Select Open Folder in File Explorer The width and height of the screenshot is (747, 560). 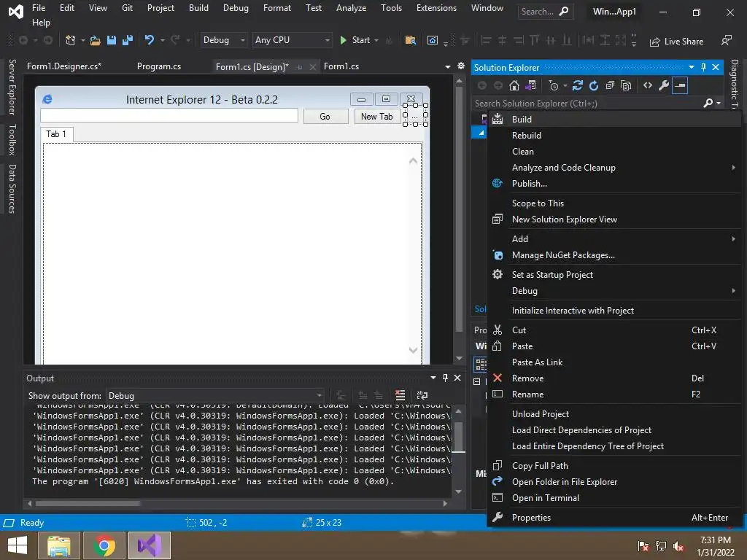[x=614, y=482]
